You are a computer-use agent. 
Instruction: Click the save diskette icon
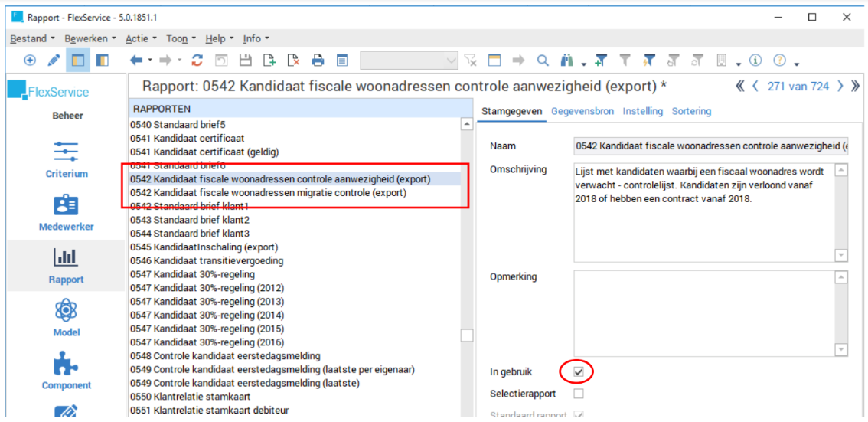(x=246, y=61)
